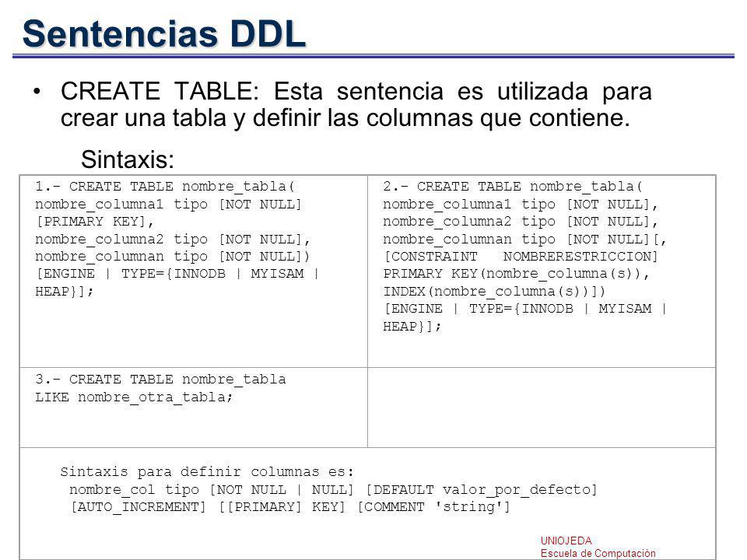Click the 'CREATE TABLE: Esta sentencia es utilizada para' line

(x=356, y=91)
